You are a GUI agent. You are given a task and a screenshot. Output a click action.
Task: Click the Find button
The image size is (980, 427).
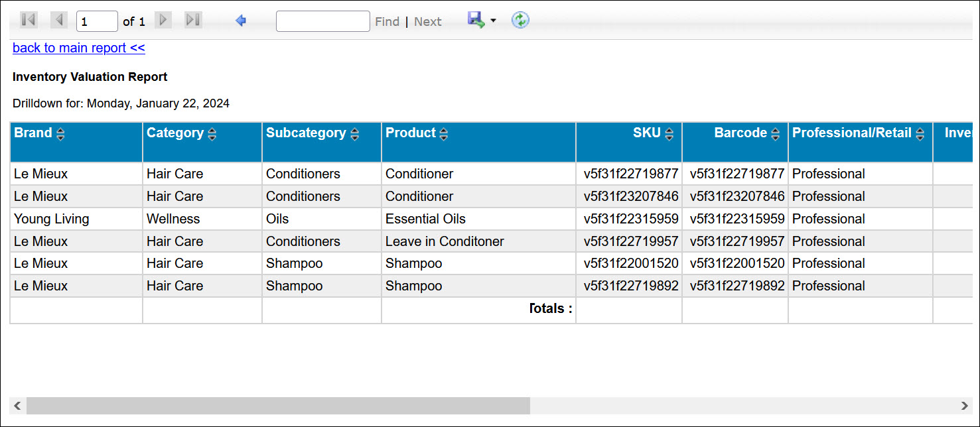pos(387,22)
